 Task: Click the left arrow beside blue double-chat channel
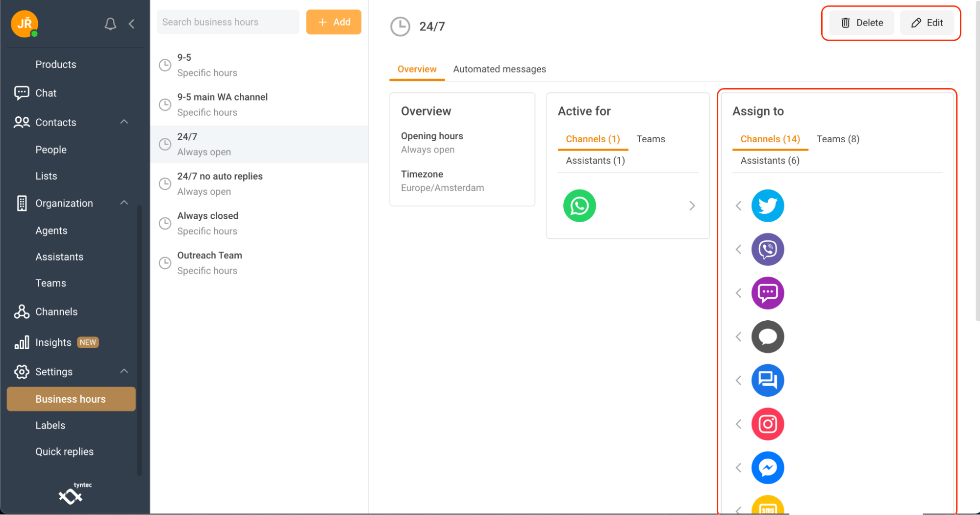pos(738,380)
